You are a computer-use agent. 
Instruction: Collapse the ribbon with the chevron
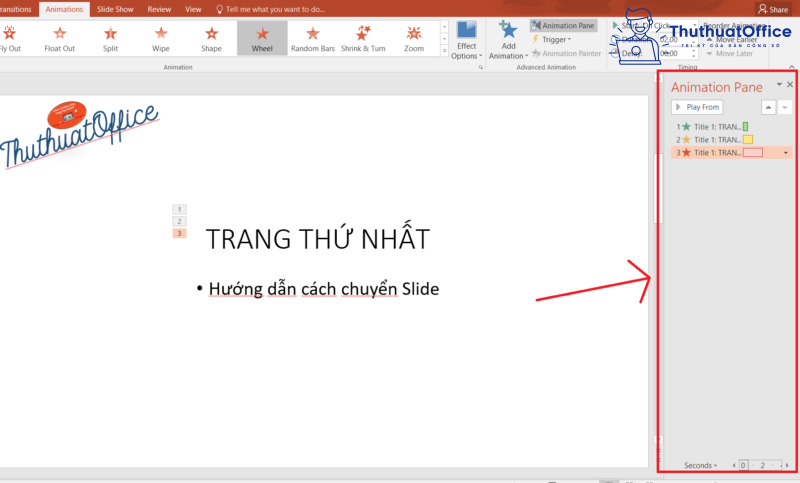click(791, 67)
